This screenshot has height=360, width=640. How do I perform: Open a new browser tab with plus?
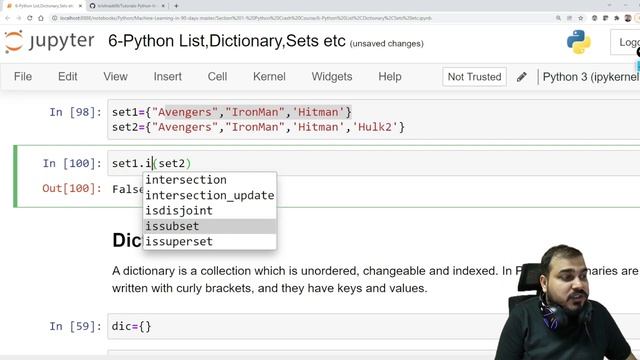pos(176,6)
